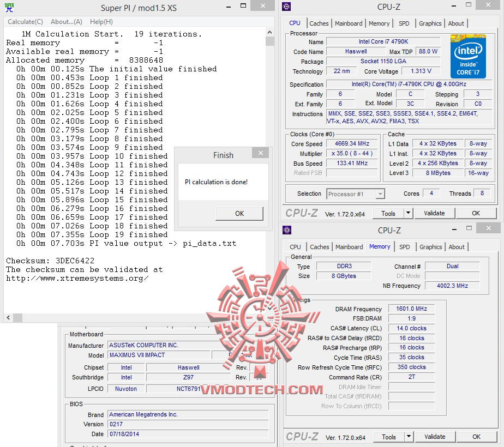
Task: Open Caches tab in lower CPU-Z window
Action: [319, 247]
